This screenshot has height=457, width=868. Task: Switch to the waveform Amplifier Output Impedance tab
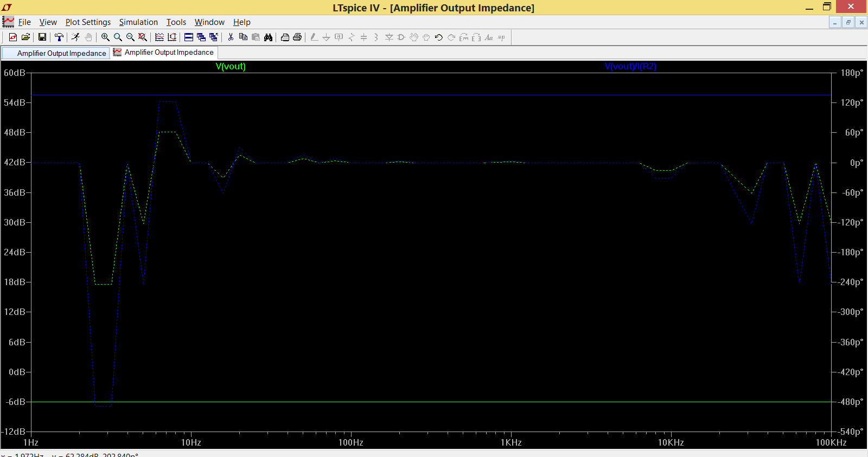coord(164,53)
